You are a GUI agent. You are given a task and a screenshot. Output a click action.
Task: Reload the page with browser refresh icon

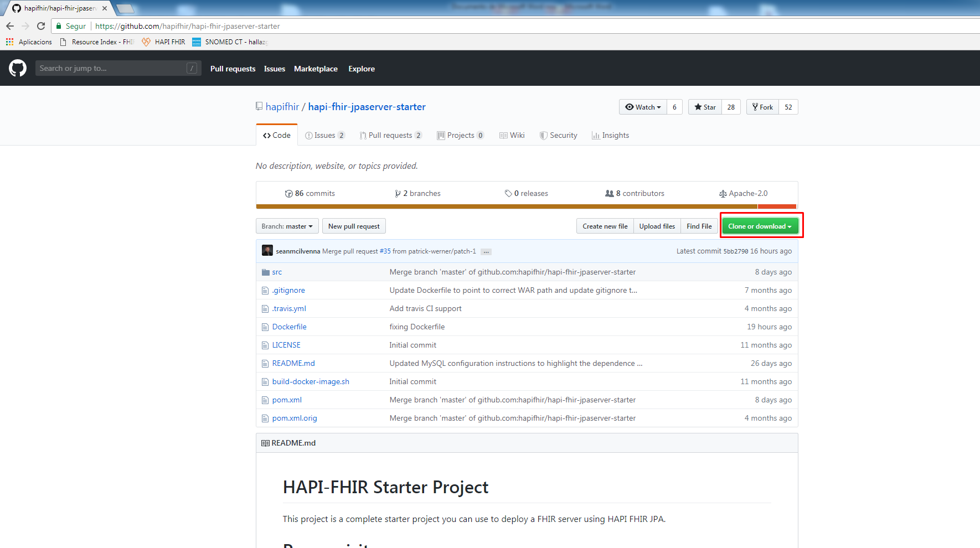tap(41, 26)
